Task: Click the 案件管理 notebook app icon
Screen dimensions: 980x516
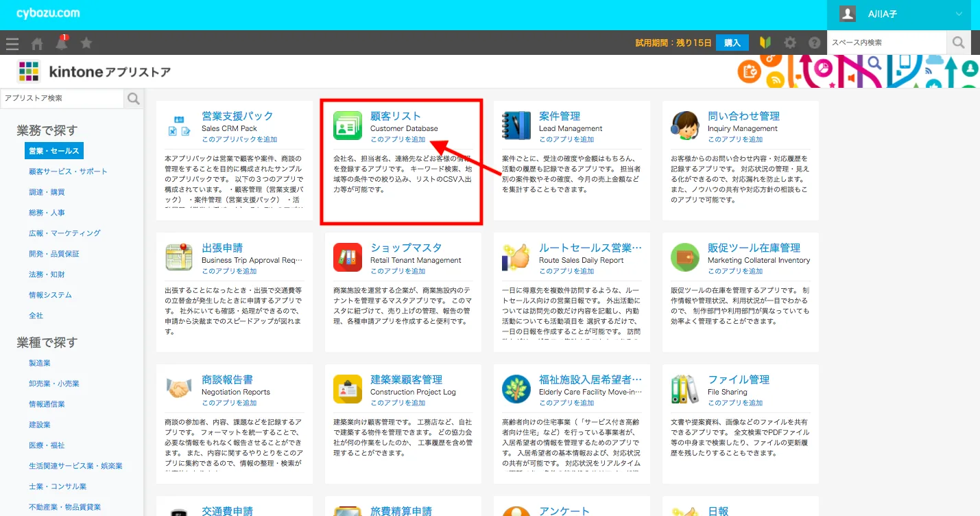Action: point(516,126)
